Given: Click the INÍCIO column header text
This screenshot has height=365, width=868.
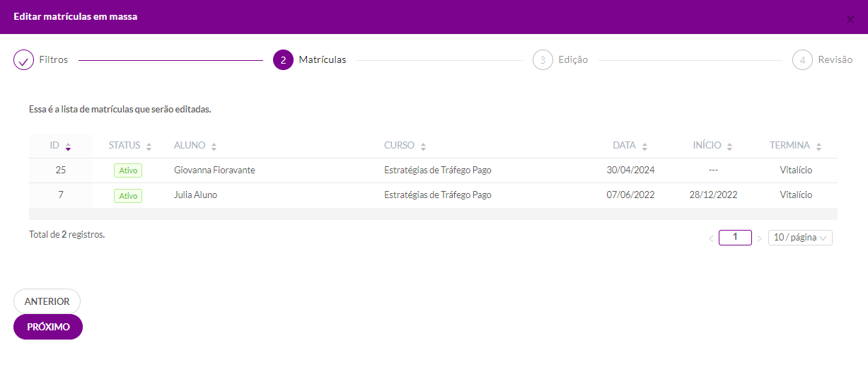Looking at the screenshot, I should (x=707, y=146).
